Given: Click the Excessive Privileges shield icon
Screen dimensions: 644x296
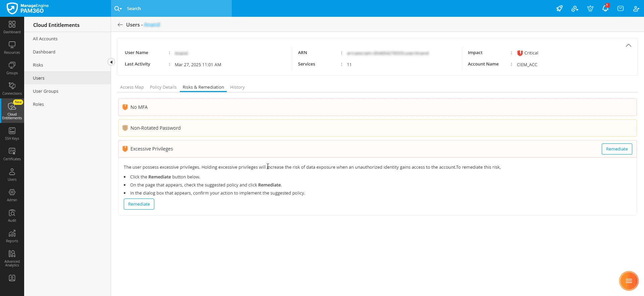Looking at the screenshot, I should [x=125, y=149].
